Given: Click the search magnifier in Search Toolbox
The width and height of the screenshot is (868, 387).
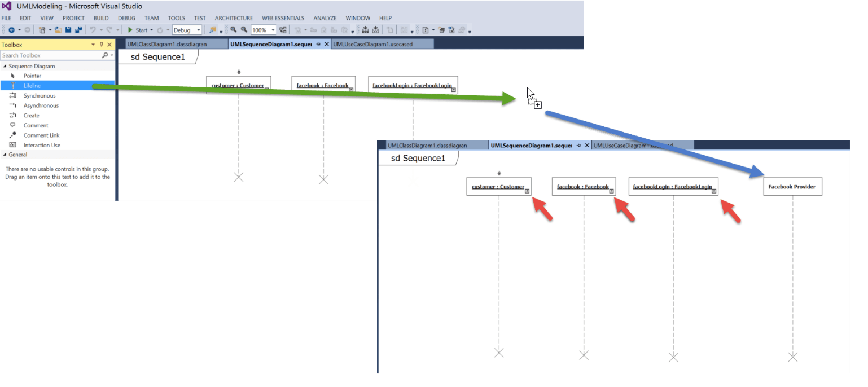Looking at the screenshot, I should coord(105,55).
